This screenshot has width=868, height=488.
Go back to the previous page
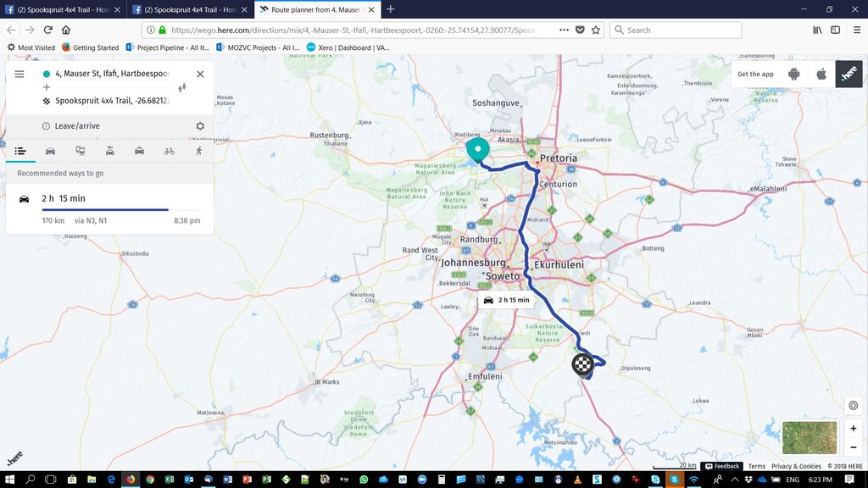pyautogui.click(x=12, y=30)
